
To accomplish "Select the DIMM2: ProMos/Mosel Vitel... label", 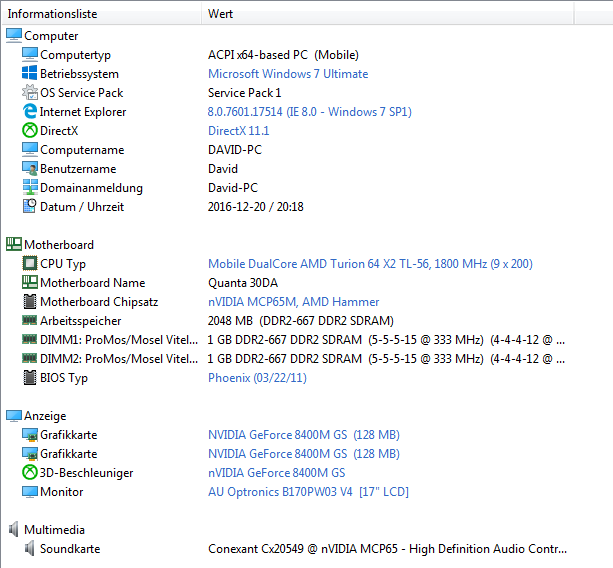I will pos(119,358).
